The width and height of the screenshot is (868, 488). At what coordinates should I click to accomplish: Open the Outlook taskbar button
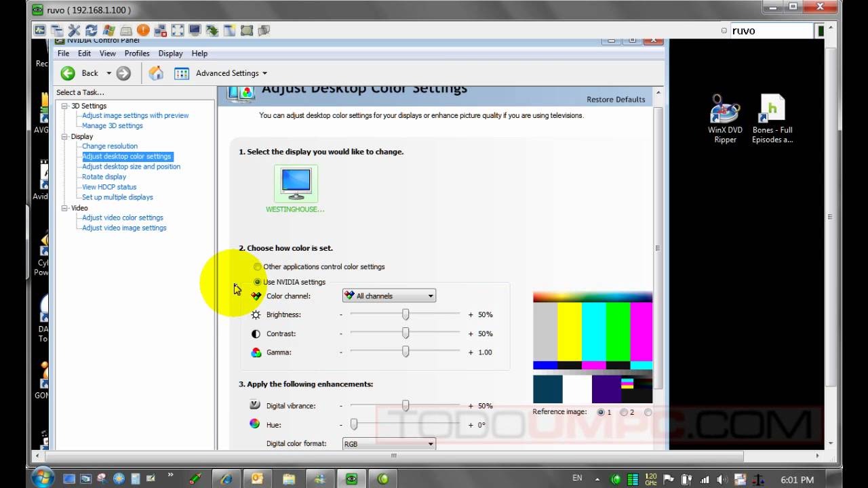click(257, 479)
